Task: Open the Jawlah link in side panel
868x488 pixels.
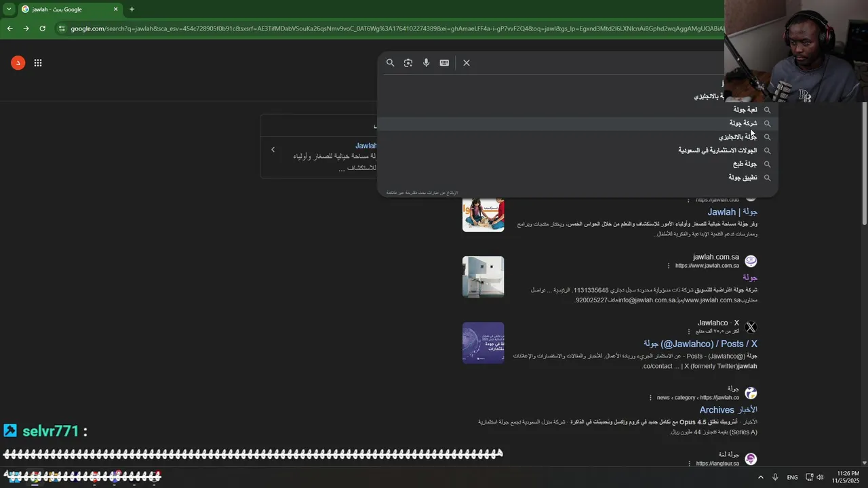Action: (366, 146)
